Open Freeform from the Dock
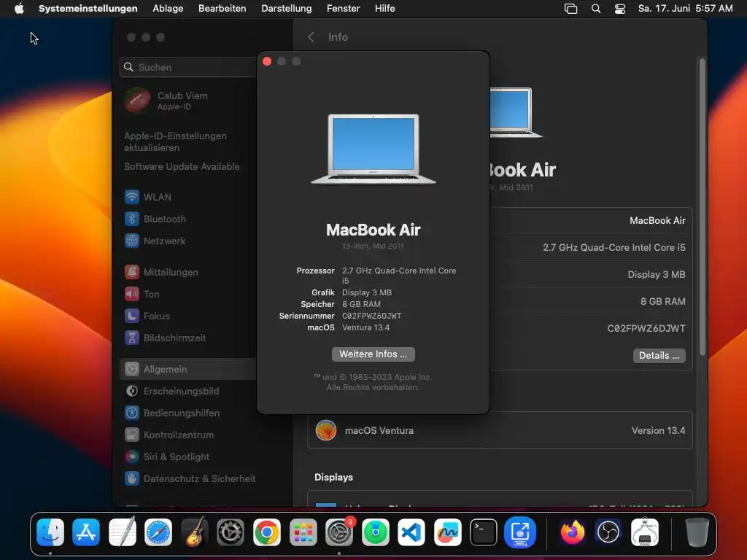 (x=448, y=532)
